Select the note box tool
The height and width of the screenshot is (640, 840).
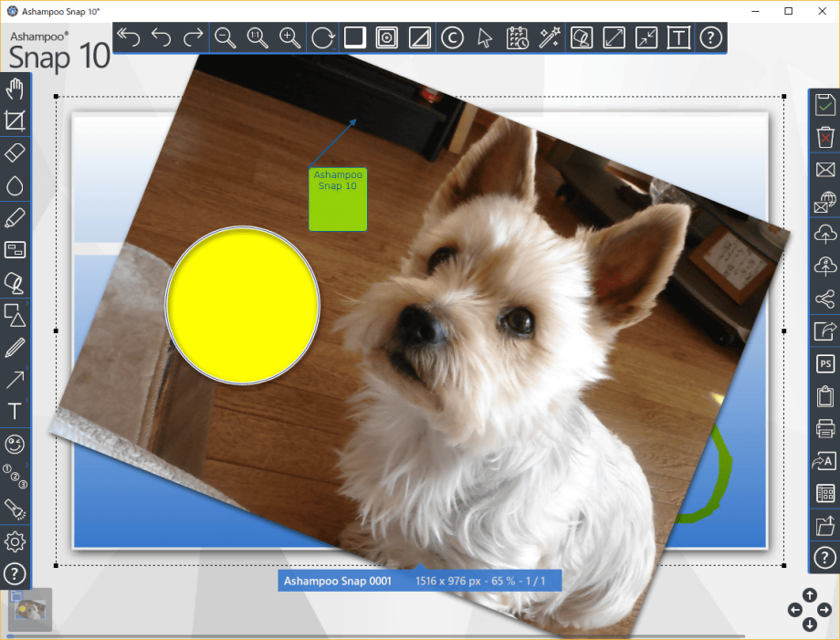click(x=15, y=249)
